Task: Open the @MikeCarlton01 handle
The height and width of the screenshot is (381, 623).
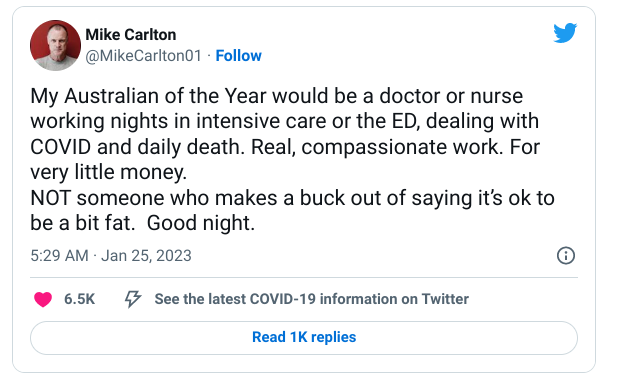Action: tap(143, 56)
